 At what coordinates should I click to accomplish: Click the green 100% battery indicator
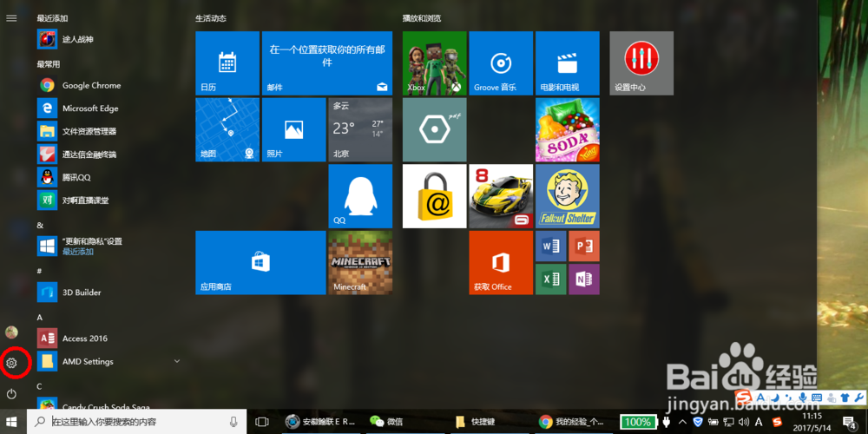pyautogui.click(x=638, y=422)
